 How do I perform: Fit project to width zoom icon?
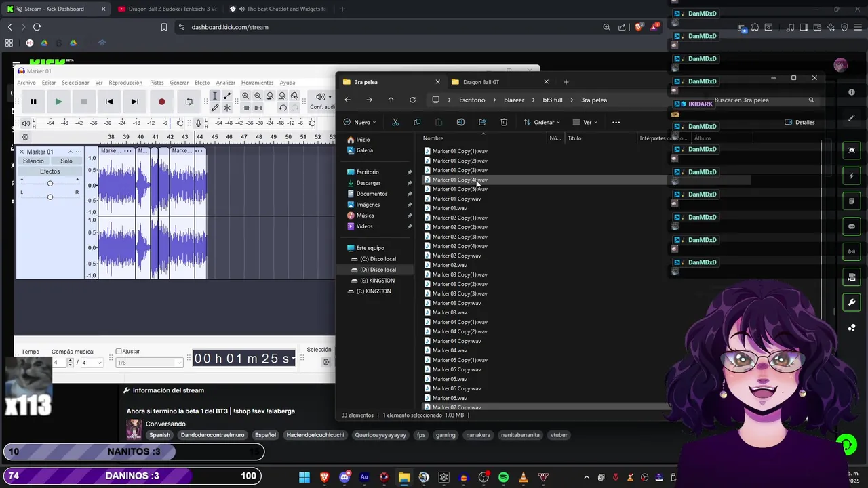(282, 96)
